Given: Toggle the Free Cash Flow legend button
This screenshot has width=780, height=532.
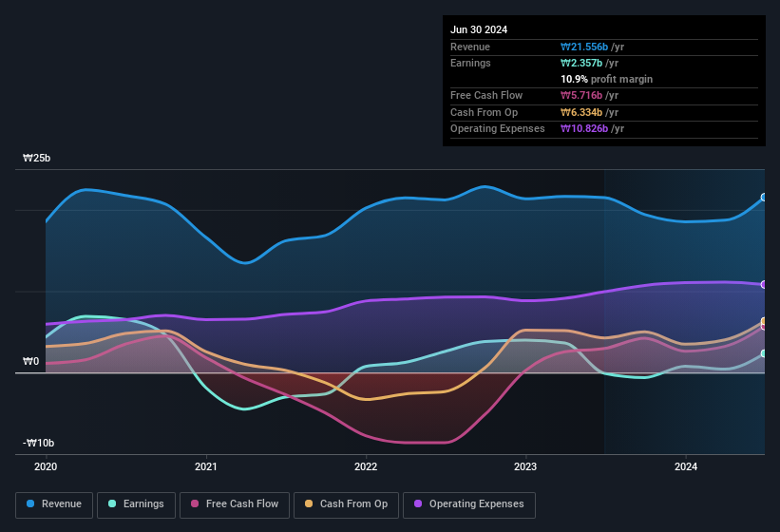Looking at the screenshot, I should coord(235,504).
